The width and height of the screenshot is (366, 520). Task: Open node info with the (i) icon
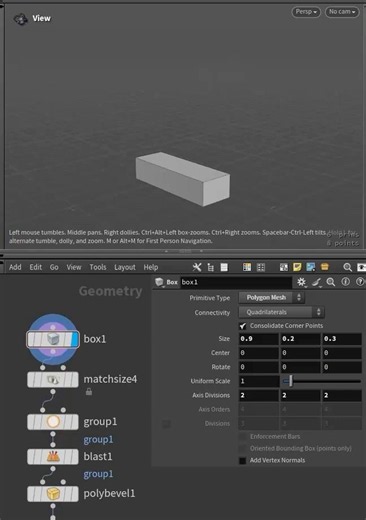346,282
